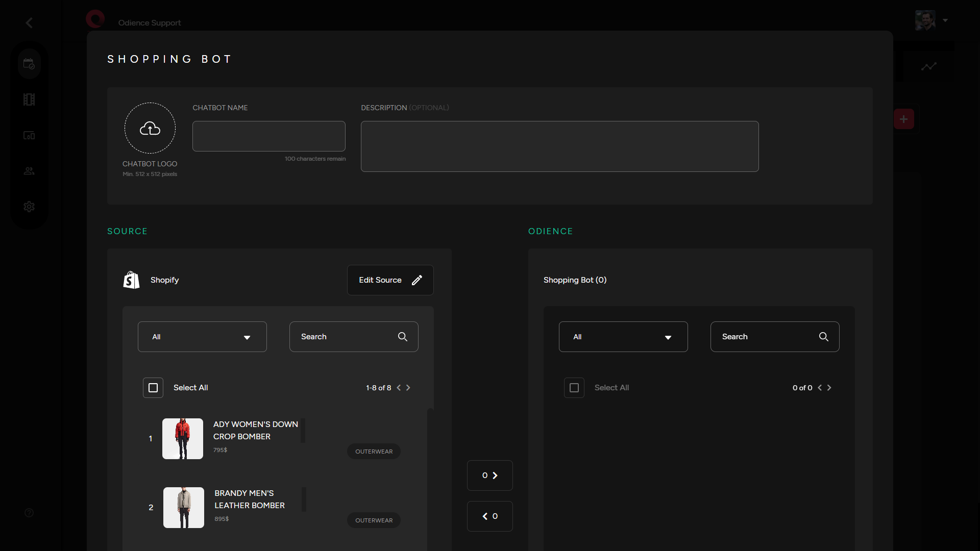Click the Edit Source button
980x551 pixels.
[x=390, y=280]
